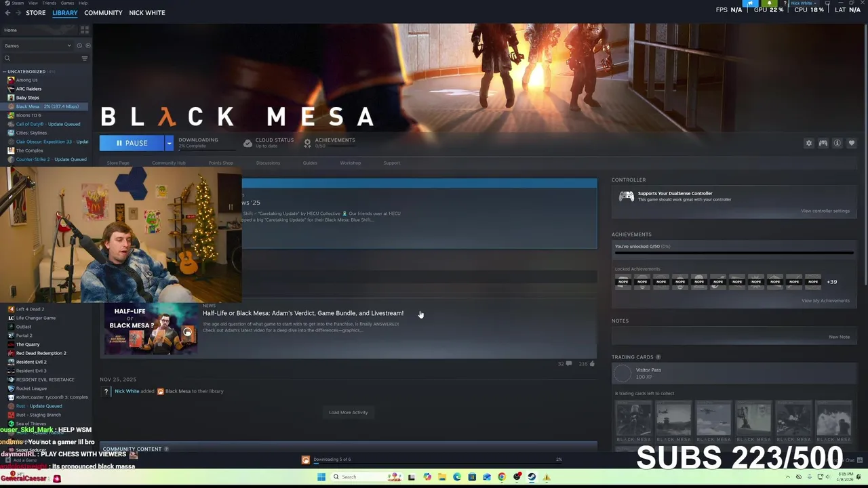Open the Friends menu
The width and height of the screenshot is (868, 488).
[50, 3]
